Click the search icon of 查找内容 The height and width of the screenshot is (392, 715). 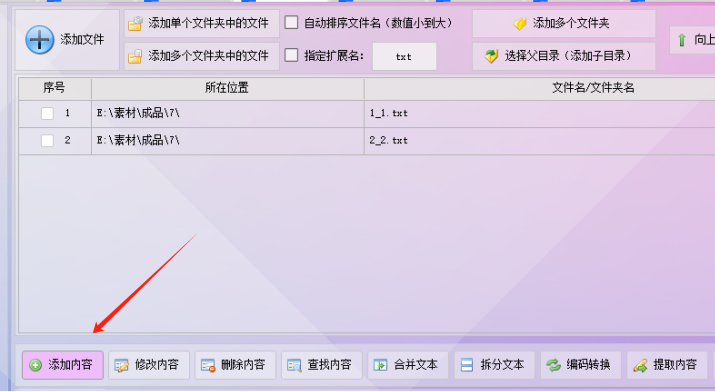(x=295, y=366)
